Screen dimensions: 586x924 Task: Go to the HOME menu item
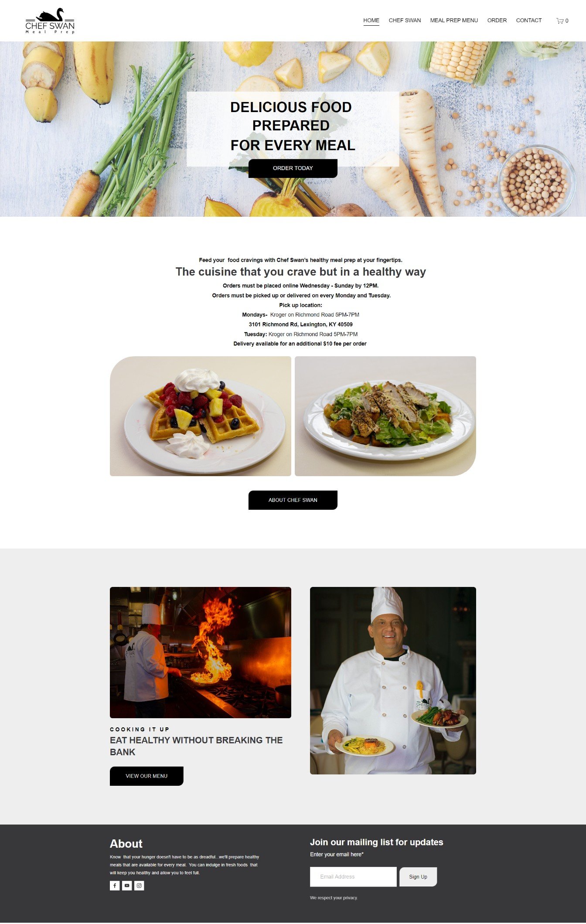pos(371,20)
